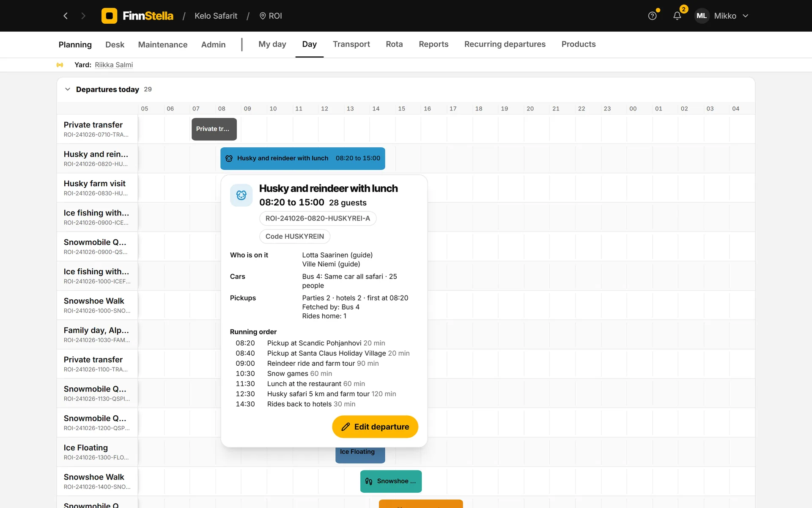Open the Products tab
Image resolution: width=812 pixels, height=508 pixels.
[579, 44]
